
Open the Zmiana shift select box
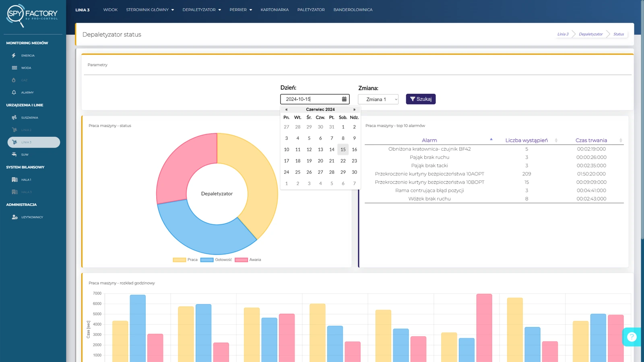tap(378, 99)
